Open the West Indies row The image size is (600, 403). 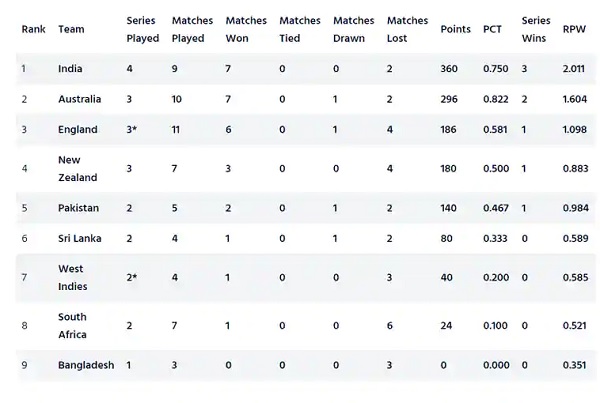click(x=305, y=277)
